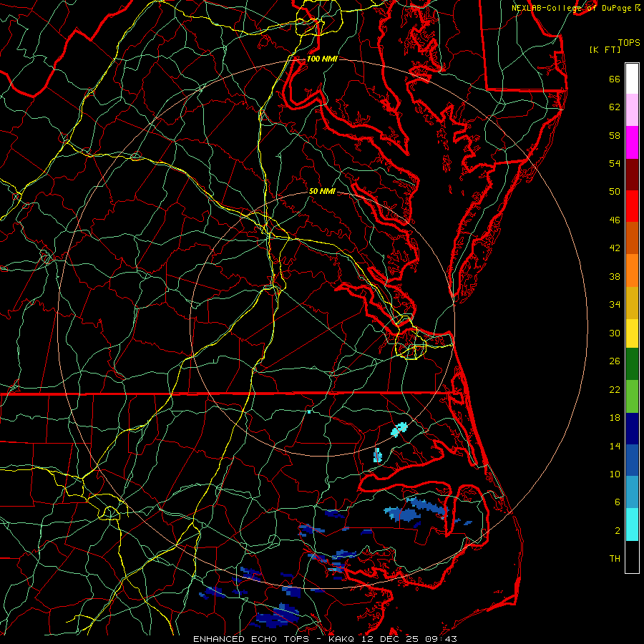Viewport: 644px width, 644px height.
Task: Click the black threshold swatch at legend bottom
Action: [632, 557]
